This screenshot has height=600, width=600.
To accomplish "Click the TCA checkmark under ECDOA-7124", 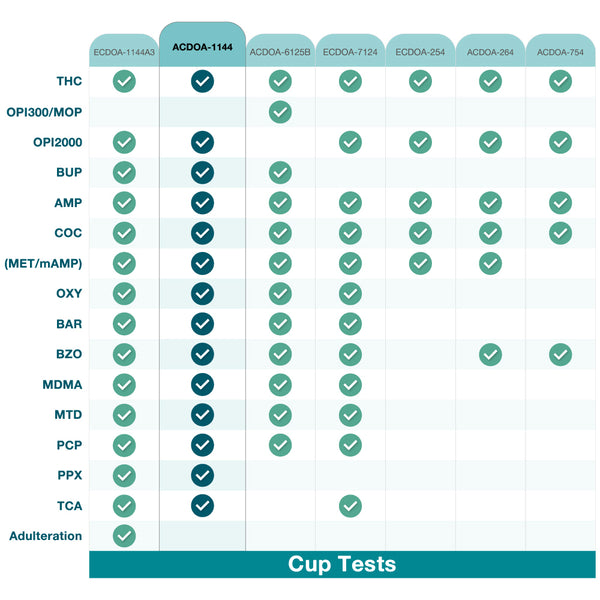I will click(x=350, y=506).
